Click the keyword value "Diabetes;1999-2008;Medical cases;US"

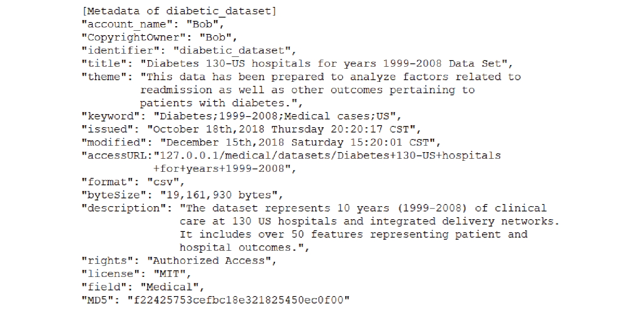pos(274,116)
